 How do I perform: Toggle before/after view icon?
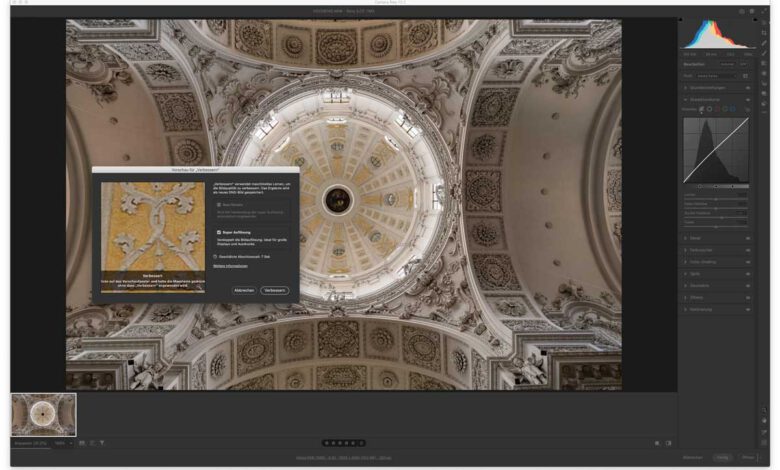click(x=657, y=443)
